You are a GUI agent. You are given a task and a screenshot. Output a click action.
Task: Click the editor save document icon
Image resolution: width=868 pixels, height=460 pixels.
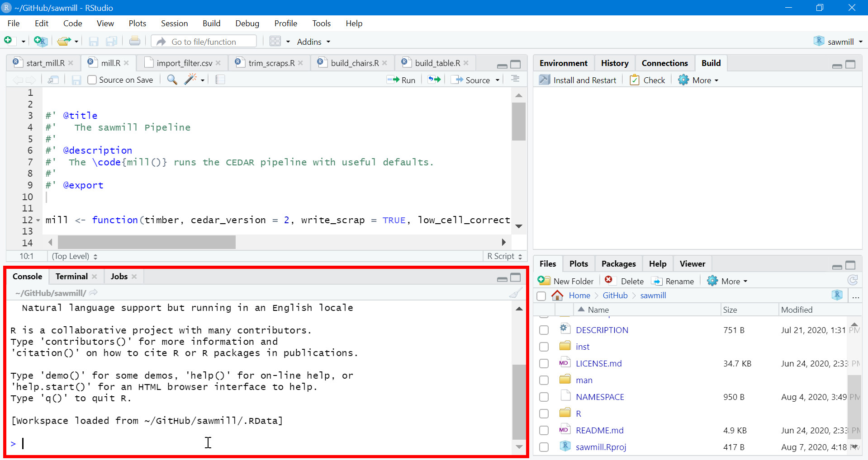[x=76, y=80]
